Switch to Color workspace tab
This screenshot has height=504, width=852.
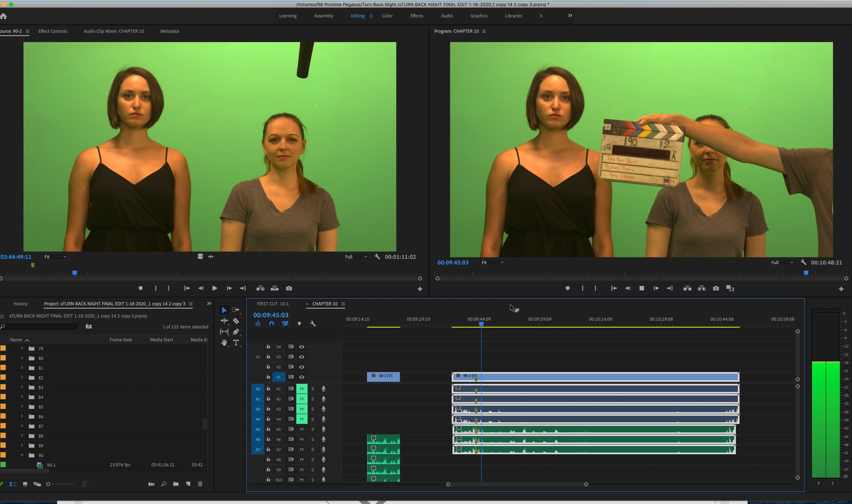coord(387,16)
